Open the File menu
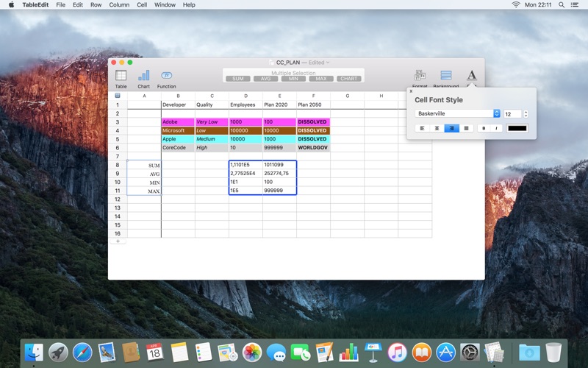The height and width of the screenshot is (368, 588). (x=60, y=5)
